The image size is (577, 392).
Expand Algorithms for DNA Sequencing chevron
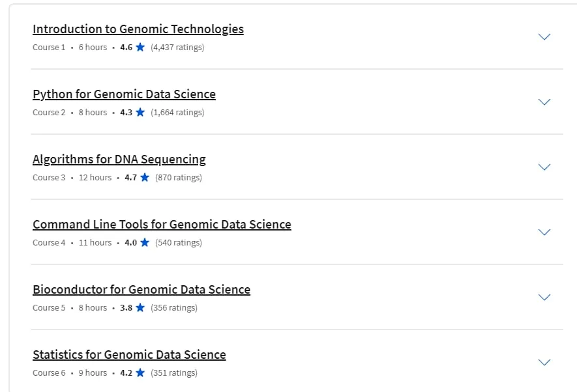pos(544,167)
